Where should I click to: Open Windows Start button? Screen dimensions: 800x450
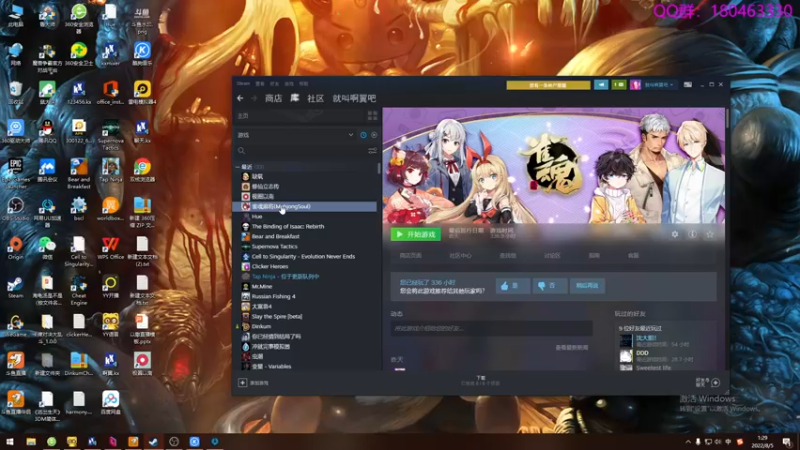(x=9, y=441)
